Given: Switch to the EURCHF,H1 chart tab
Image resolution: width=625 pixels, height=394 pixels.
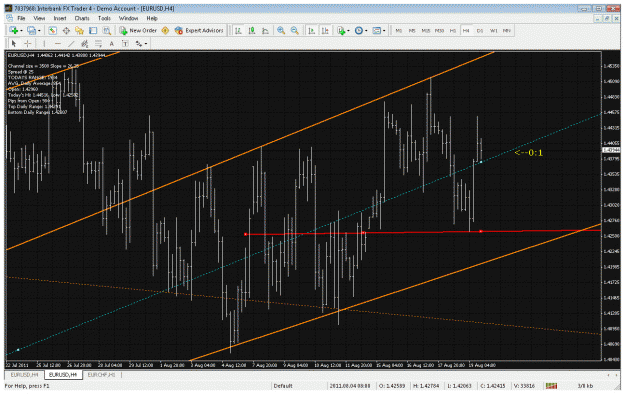Looking at the screenshot, I should 101,375.
